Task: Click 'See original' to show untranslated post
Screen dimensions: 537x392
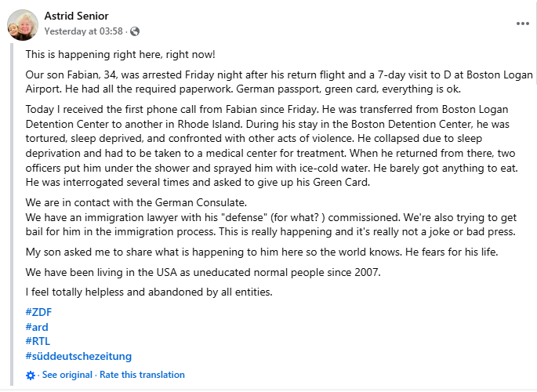Action: (67, 375)
